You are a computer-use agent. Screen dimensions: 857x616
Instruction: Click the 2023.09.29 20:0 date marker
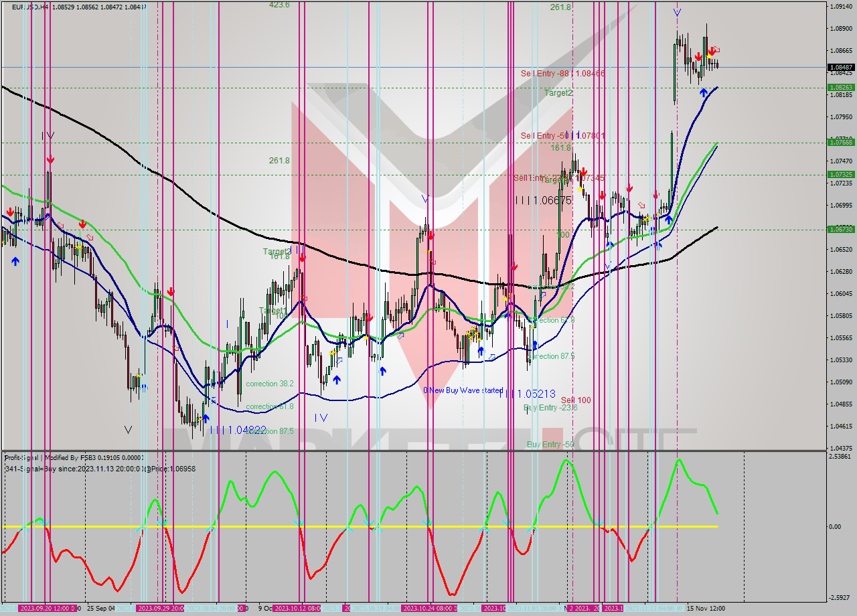pyautogui.click(x=161, y=608)
